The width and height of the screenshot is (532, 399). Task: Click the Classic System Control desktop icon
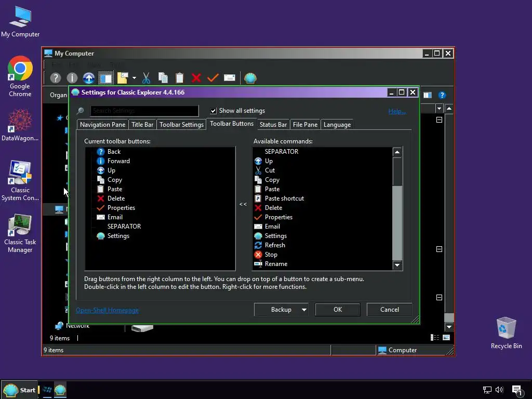(20, 181)
